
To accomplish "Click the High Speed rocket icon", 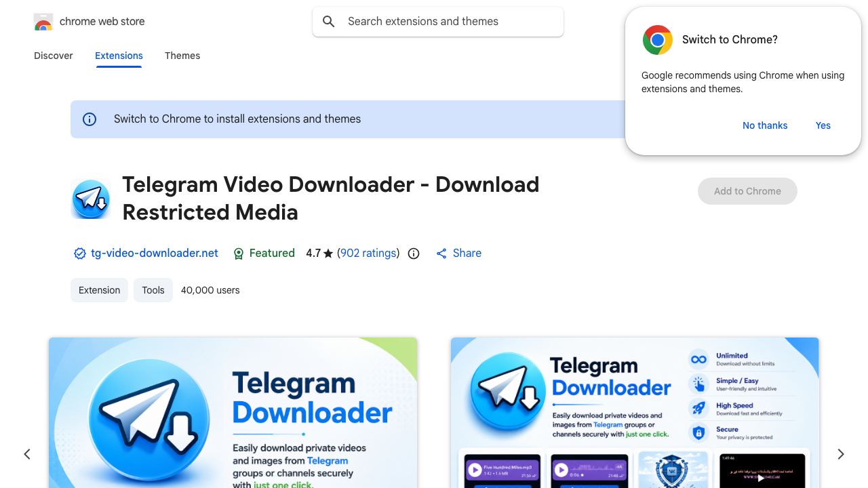I will [698, 408].
